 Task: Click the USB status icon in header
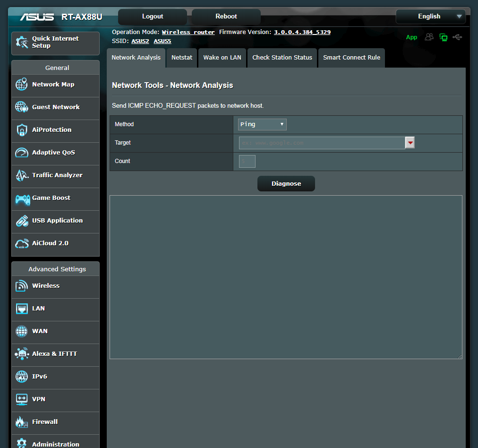click(457, 37)
